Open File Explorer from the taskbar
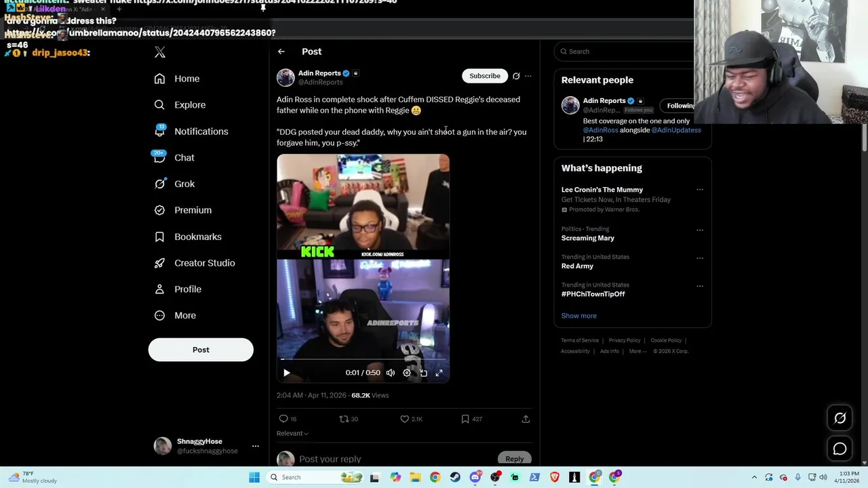The image size is (868, 488). (415, 477)
